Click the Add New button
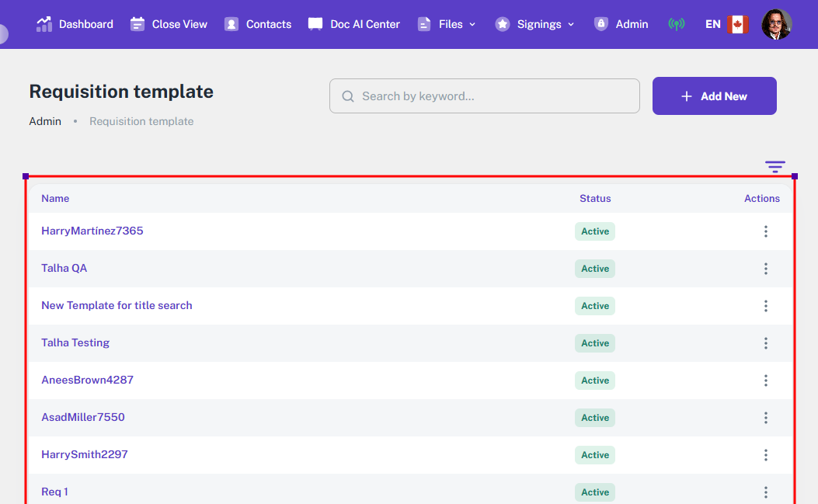This screenshot has width=818, height=504. (714, 96)
